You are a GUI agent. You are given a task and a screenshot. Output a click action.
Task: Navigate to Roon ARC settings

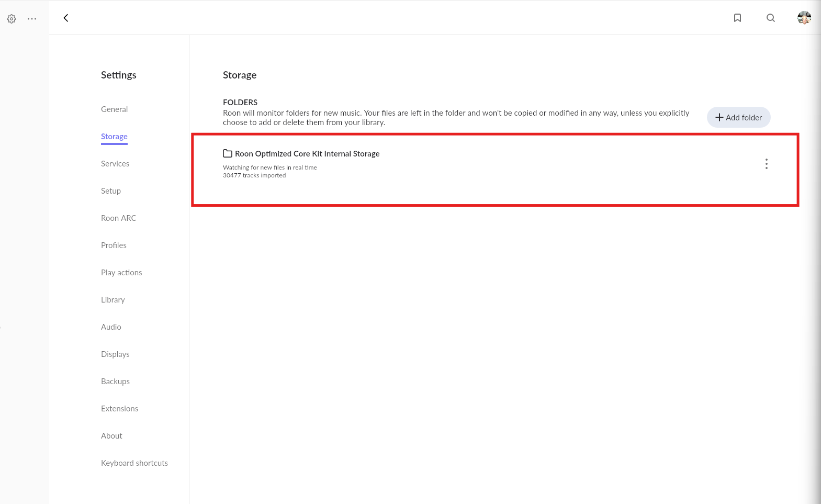pyautogui.click(x=118, y=218)
